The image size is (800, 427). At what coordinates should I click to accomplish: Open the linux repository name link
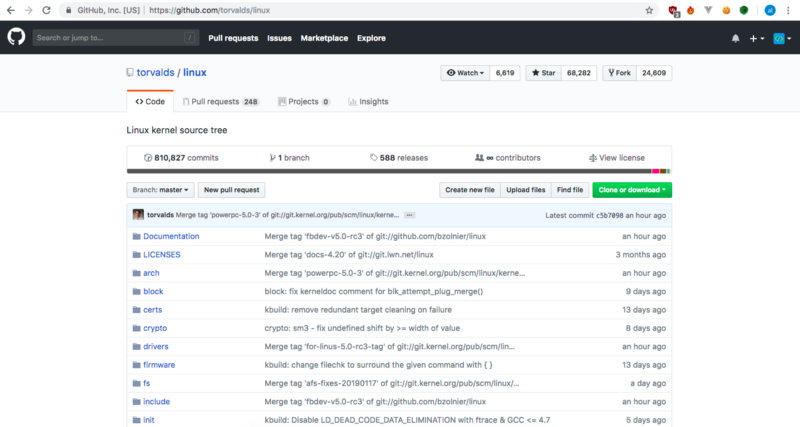tap(195, 72)
